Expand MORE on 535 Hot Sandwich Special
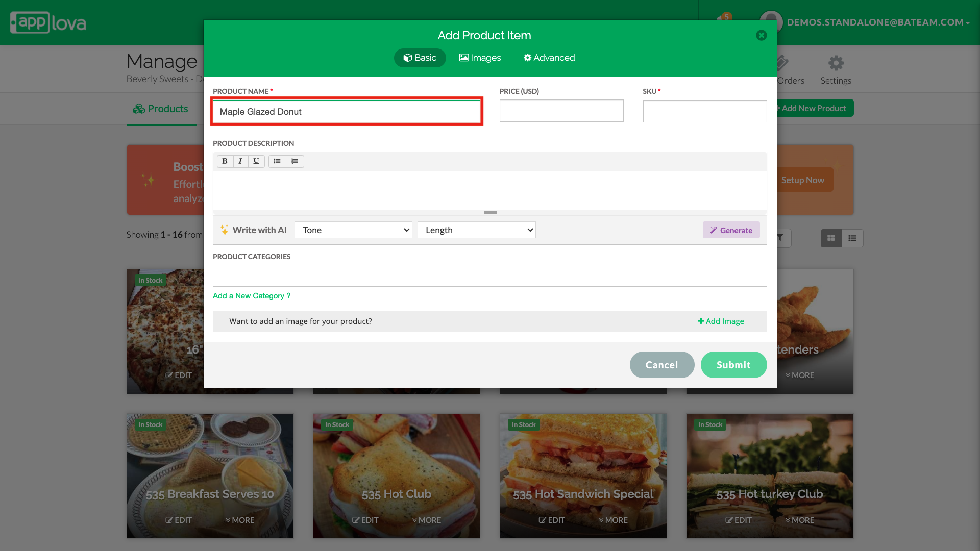The height and width of the screenshot is (551, 980). click(x=613, y=520)
